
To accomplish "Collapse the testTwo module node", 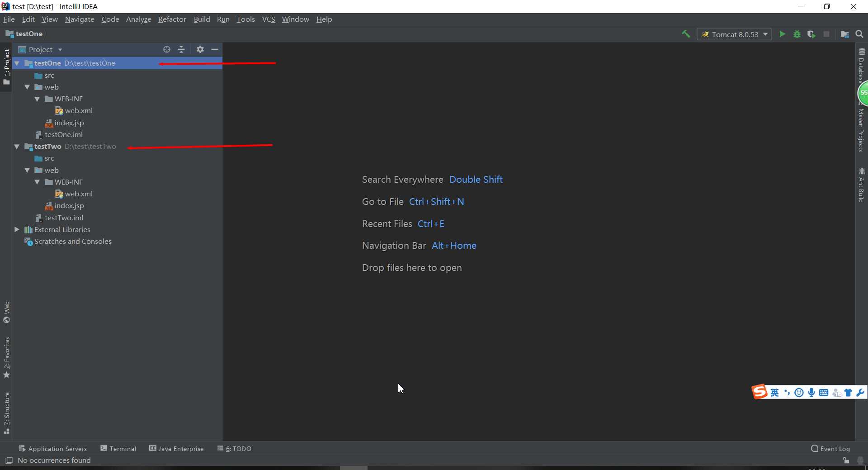I will click(x=17, y=147).
